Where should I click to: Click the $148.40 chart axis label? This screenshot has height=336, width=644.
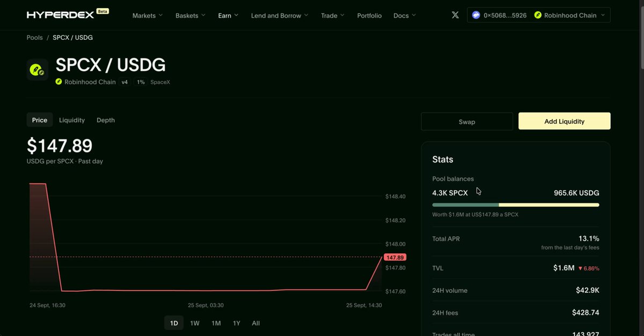pos(396,196)
